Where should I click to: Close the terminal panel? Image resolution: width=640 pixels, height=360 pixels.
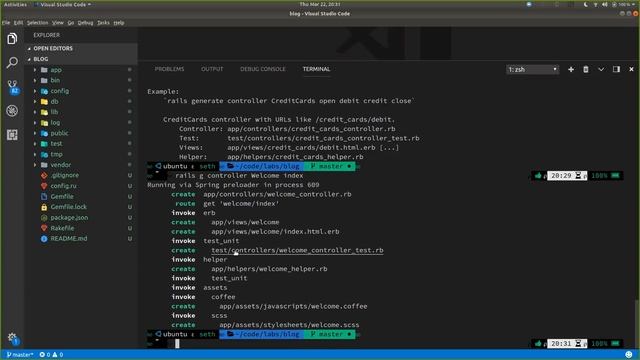point(631,69)
